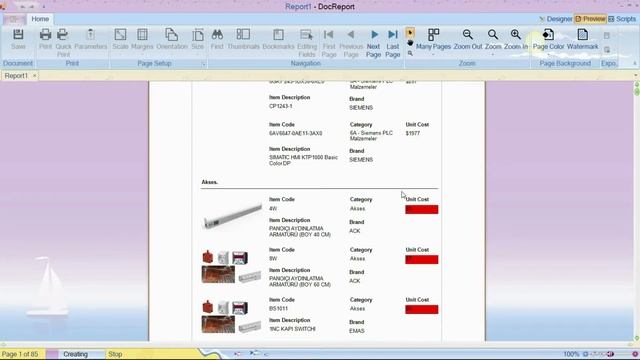Switch to the Home ribbon tab
The image size is (640, 360).
(x=40, y=19)
